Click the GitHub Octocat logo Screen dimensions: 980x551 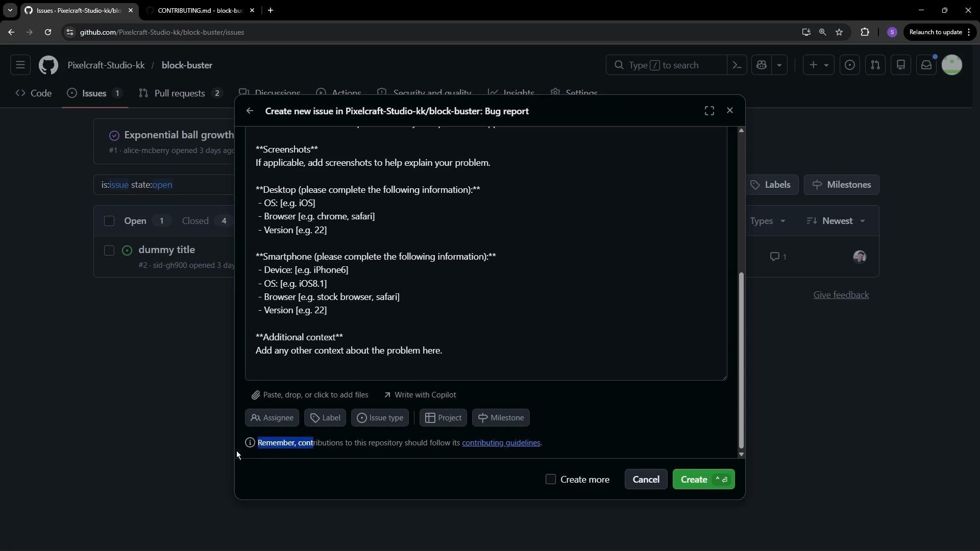48,65
